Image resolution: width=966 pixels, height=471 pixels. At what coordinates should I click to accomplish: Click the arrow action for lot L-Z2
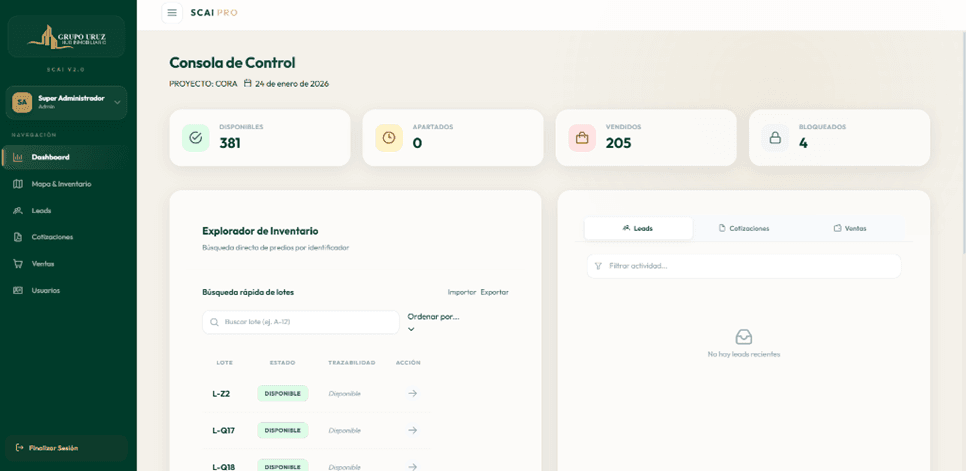pos(412,394)
